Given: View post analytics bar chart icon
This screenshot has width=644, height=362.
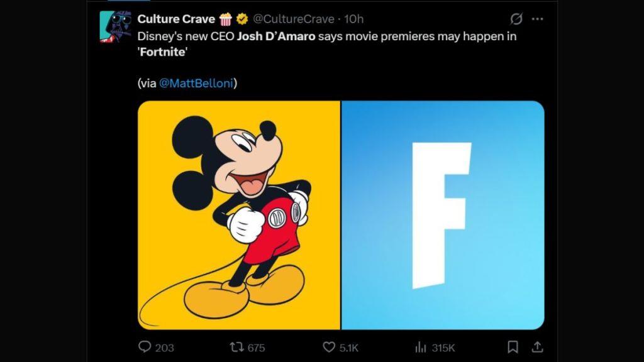Looking at the screenshot, I should (x=421, y=347).
